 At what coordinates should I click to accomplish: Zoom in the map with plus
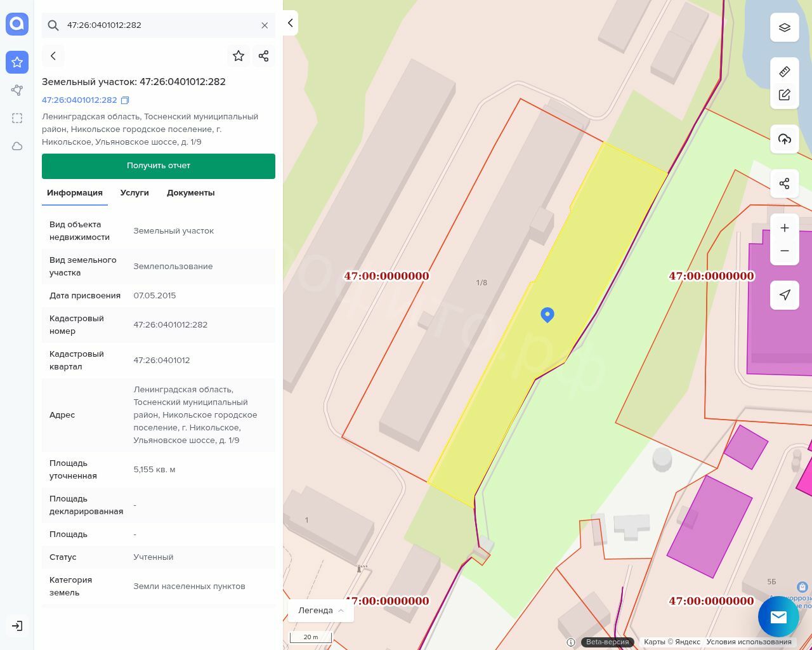pos(784,228)
